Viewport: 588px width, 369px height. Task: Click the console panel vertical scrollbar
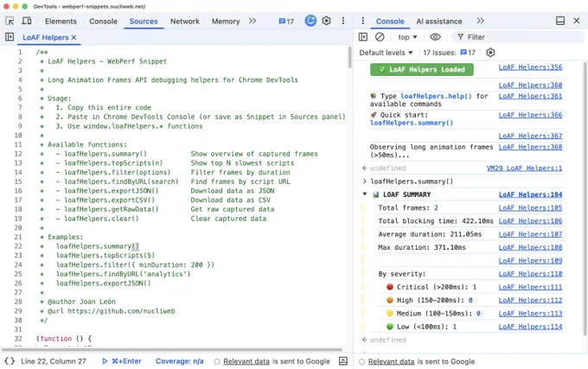[585, 199]
